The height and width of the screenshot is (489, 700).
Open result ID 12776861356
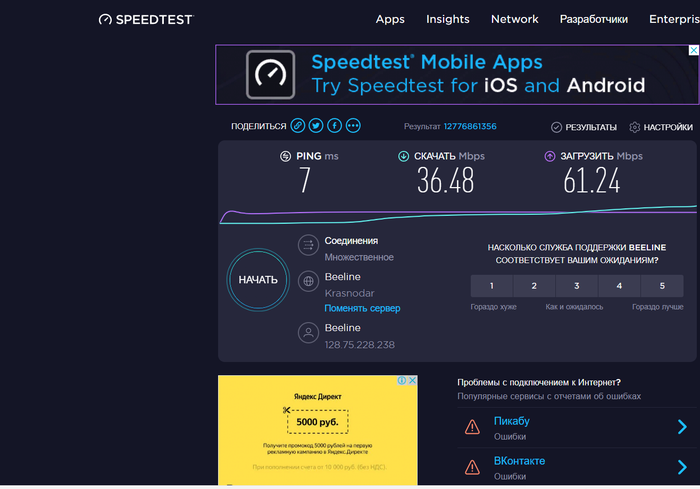(x=470, y=126)
